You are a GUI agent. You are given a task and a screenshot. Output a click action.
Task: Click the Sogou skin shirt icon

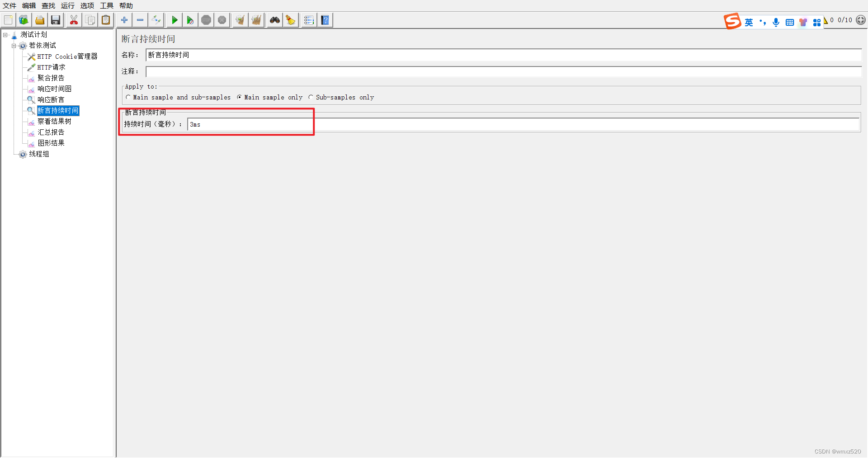tap(803, 23)
